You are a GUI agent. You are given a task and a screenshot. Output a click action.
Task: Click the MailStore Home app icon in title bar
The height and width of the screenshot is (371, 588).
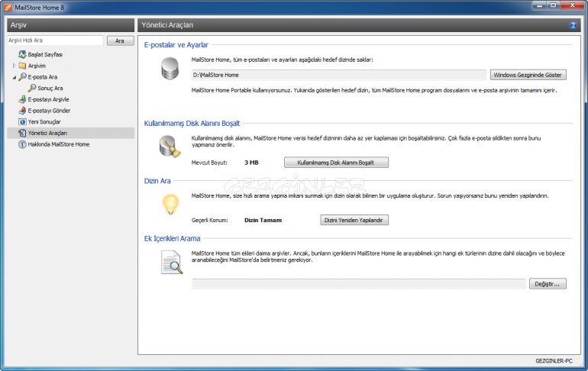coord(8,7)
